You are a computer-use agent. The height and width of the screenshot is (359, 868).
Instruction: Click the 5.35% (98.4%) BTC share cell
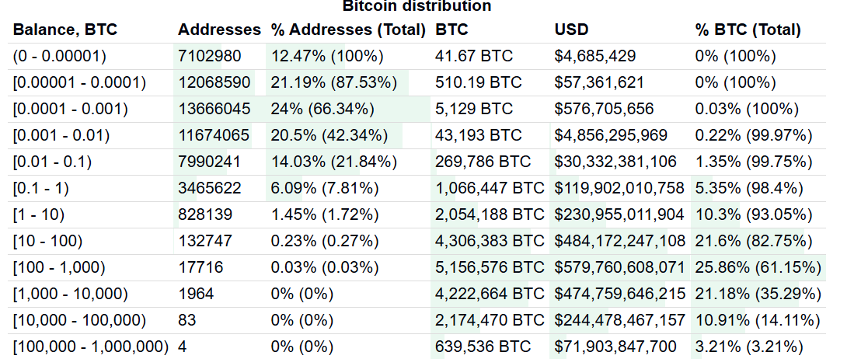(x=749, y=188)
